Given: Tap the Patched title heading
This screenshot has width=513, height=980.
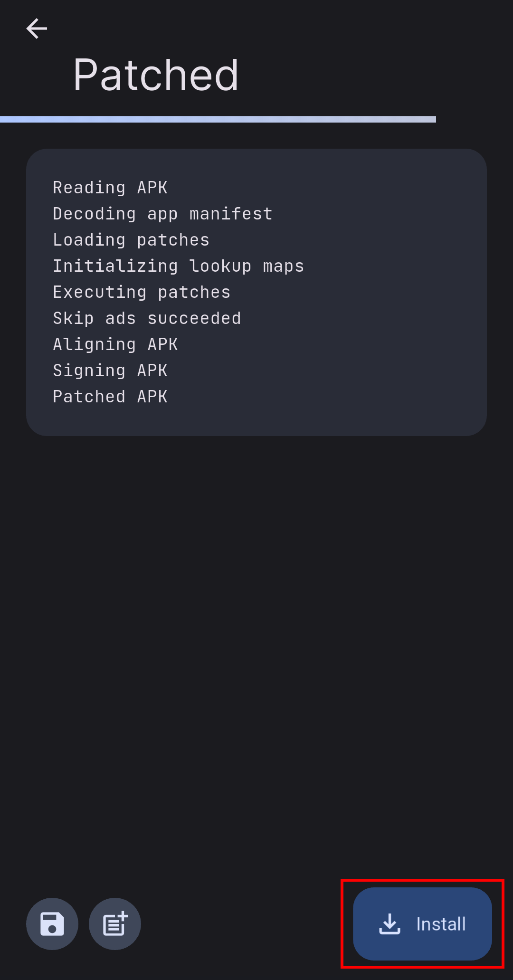Looking at the screenshot, I should [155, 75].
